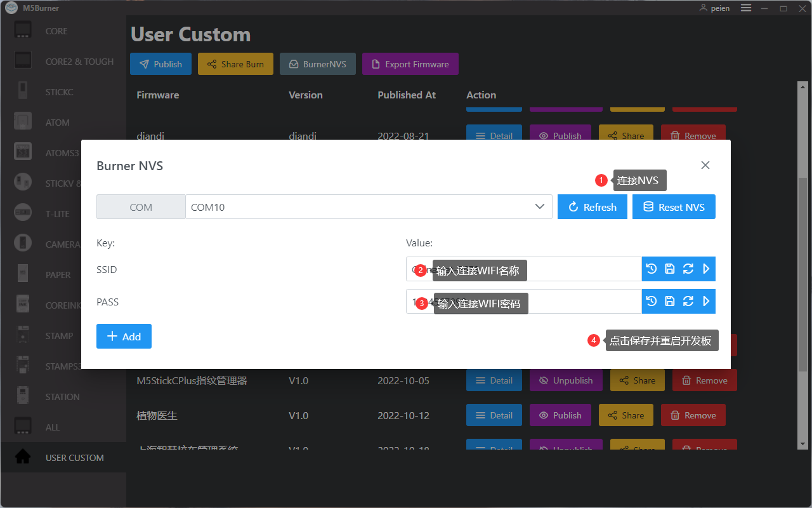Click the Firmware column header
The image size is (812, 508).
pyautogui.click(x=158, y=95)
